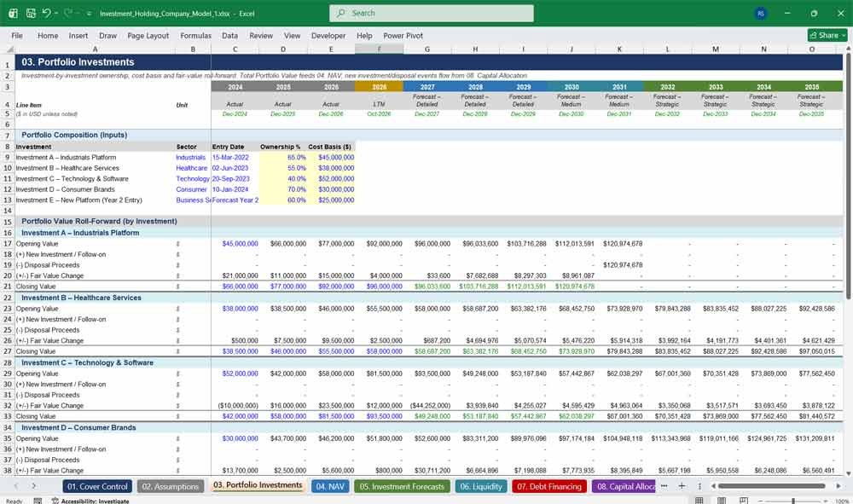Switch to 08. Capital Allocation sheet tab
The width and height of the screenshot is (853, 504).
[624, 487]
